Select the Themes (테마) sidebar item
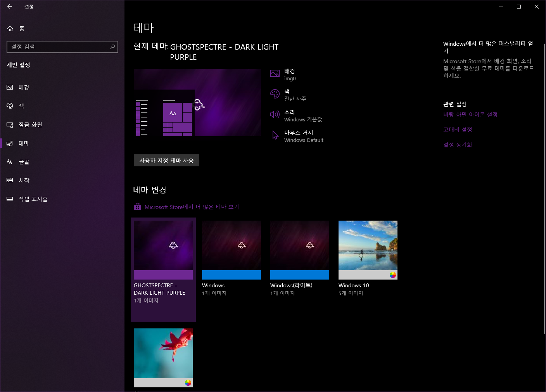This screenshot has height=392, width=546. pos(62,143)
